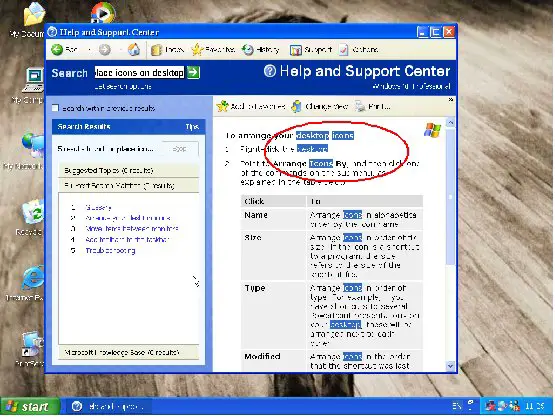555x417 pixels.
Task: Expand the Suggested Topics results section
Action: point(128,171)
